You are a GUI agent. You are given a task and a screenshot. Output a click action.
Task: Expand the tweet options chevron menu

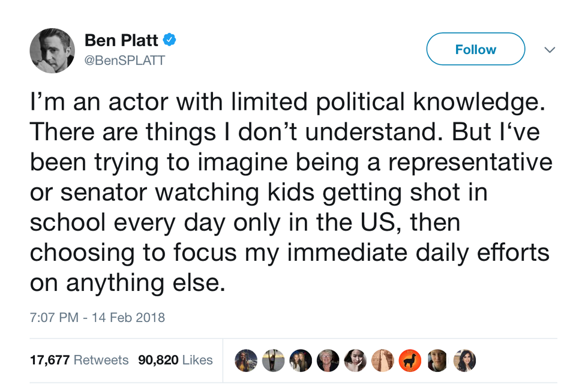pyautogui.click(x=549, y=50)
